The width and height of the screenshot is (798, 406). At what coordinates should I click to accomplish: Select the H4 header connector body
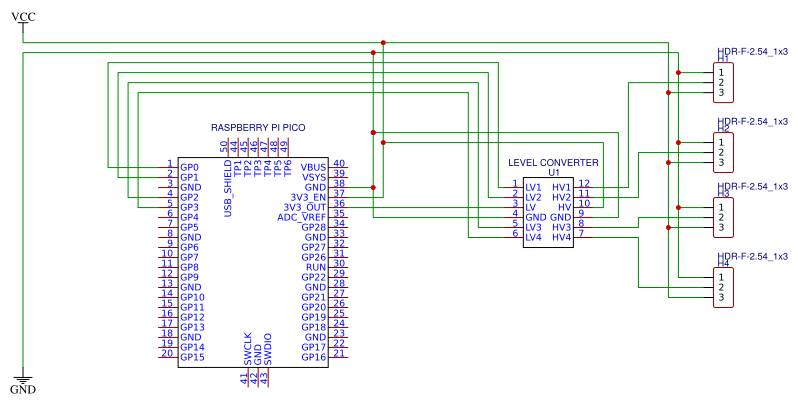click(723, 287)
